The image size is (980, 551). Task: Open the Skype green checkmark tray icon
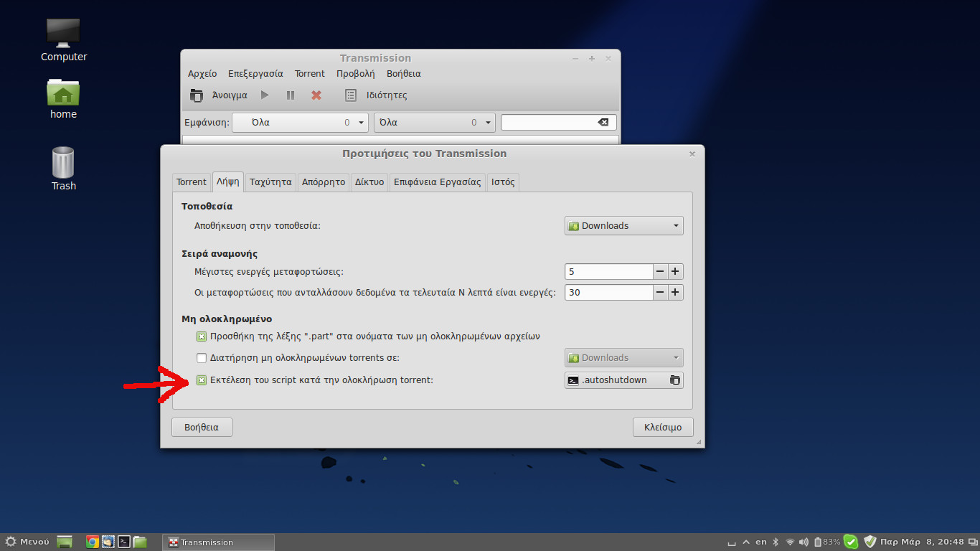tap(851, 542)
